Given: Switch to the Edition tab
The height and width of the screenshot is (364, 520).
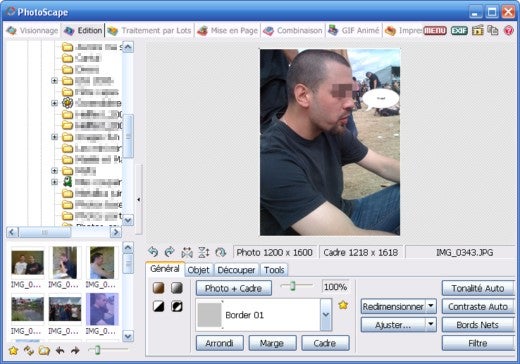Looking at the screenshot, I should tap(83, 31).
